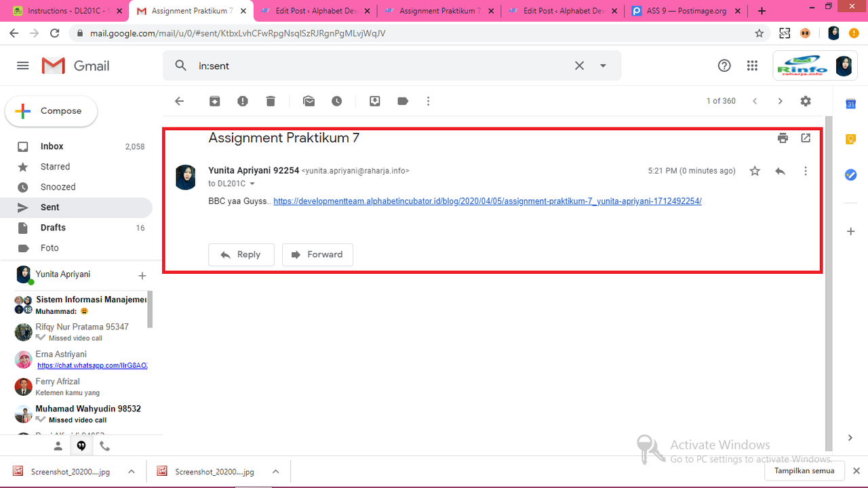The image size is (868, 488).
Task: Open the Google Calendar side panel
Action: [850, 104]
